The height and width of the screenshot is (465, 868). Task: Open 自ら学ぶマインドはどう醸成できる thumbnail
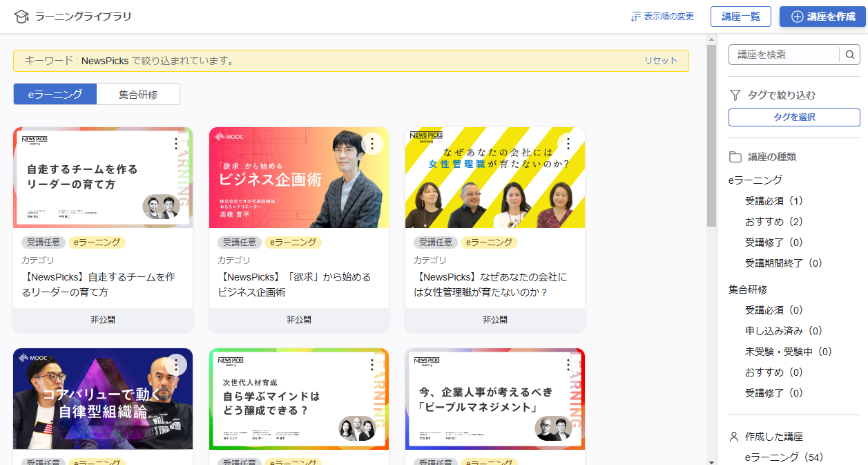(299, 399)
